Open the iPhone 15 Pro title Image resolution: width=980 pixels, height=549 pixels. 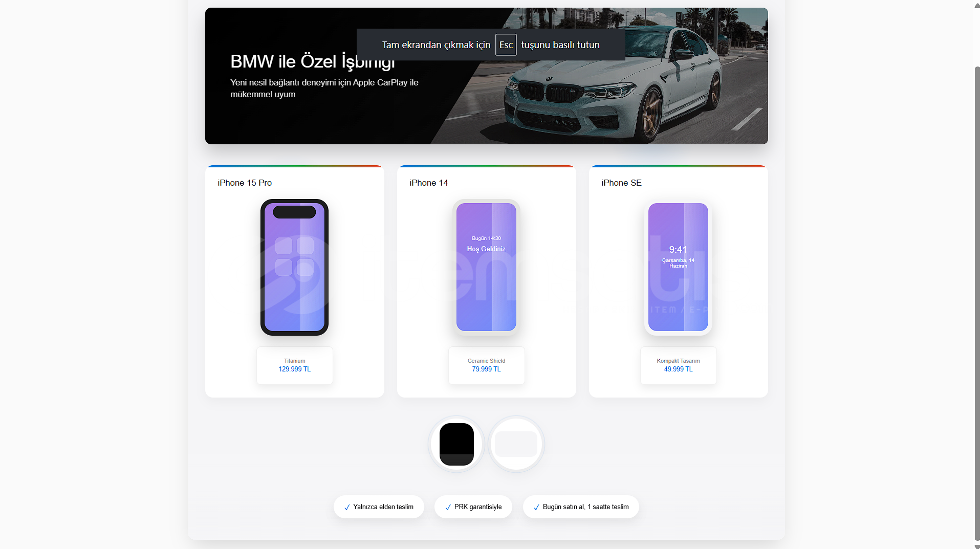pos(245,183)
